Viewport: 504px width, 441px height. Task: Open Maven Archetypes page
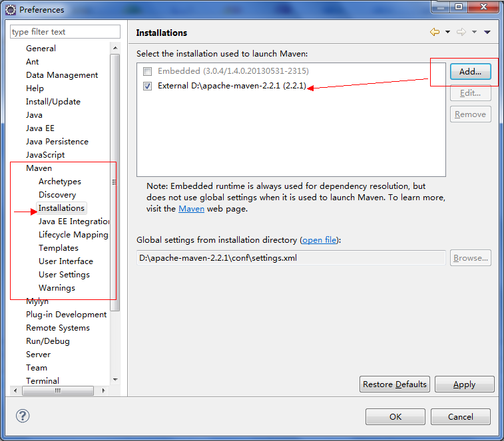tap(60, 182)
